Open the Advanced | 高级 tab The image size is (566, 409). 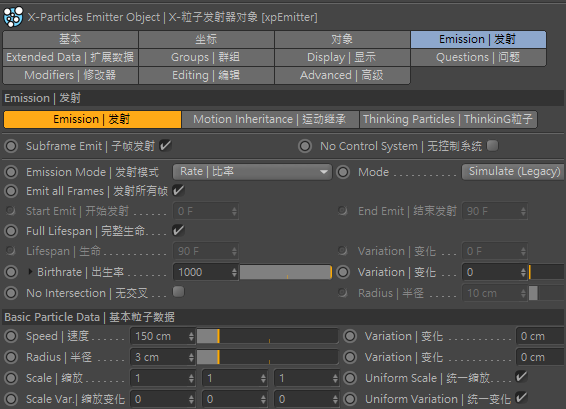342,75
